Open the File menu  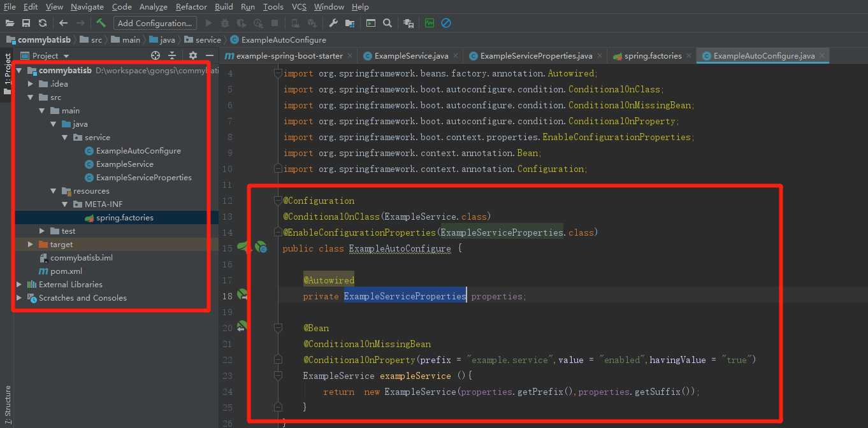click(x=10, y=6)
